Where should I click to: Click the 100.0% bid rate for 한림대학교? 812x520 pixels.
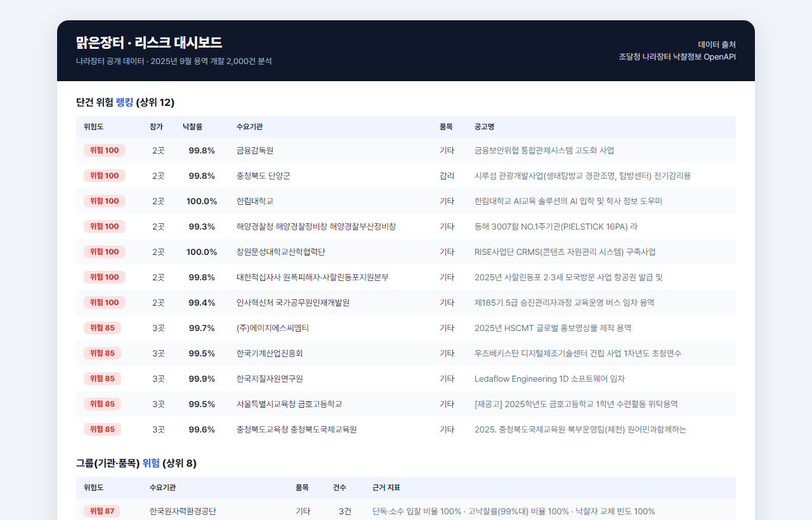(202, 201)
